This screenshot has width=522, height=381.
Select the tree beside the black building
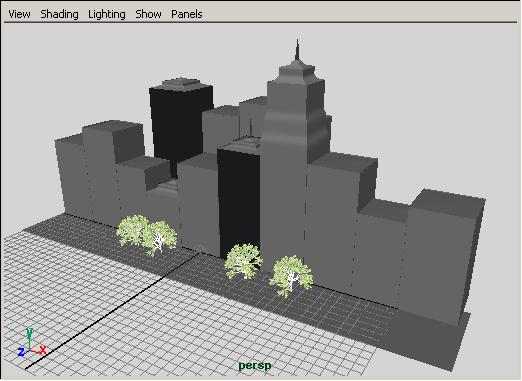[243, 261]
